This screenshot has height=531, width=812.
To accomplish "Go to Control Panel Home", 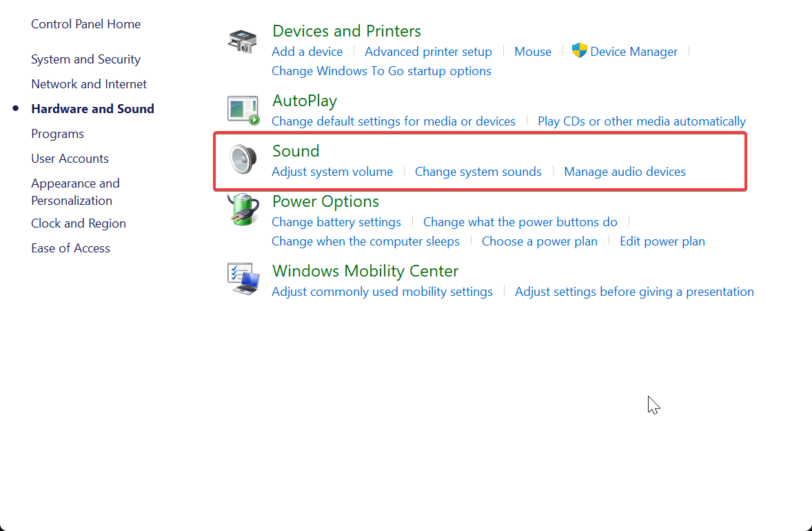I will coord(86,24).
